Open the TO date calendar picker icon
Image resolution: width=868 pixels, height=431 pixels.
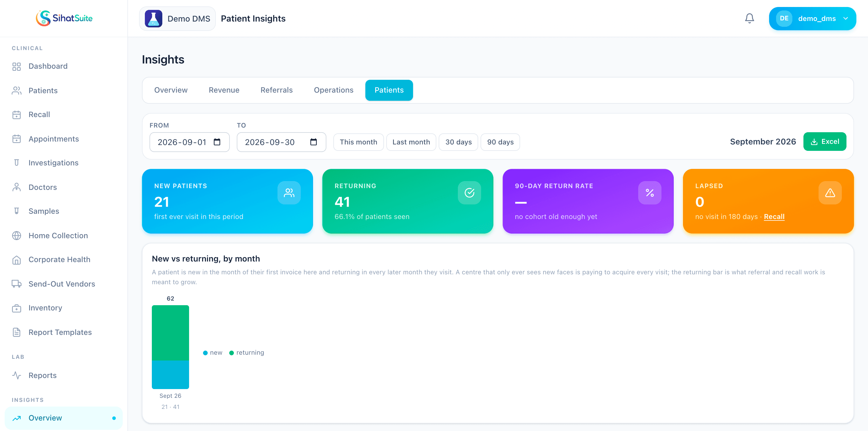pos(313,142)
